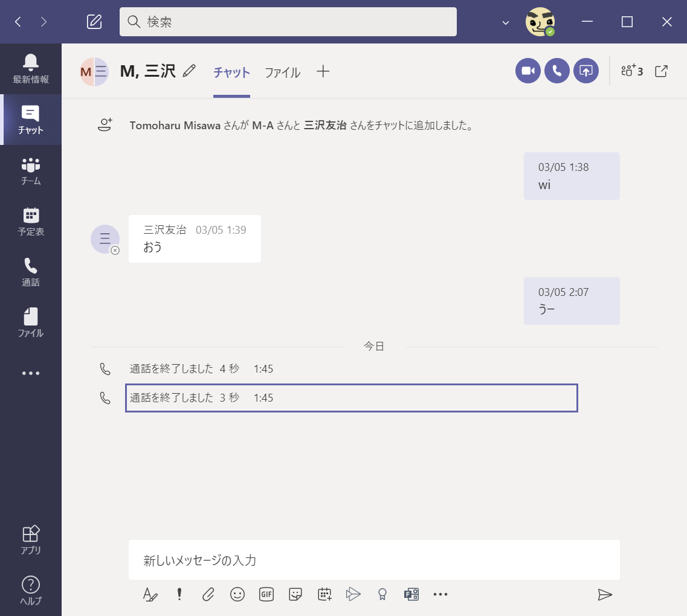The height and width of the screenshot is (616, 687).
Task: Select チャット in the sidebar
Action: (x=31, y=120)
